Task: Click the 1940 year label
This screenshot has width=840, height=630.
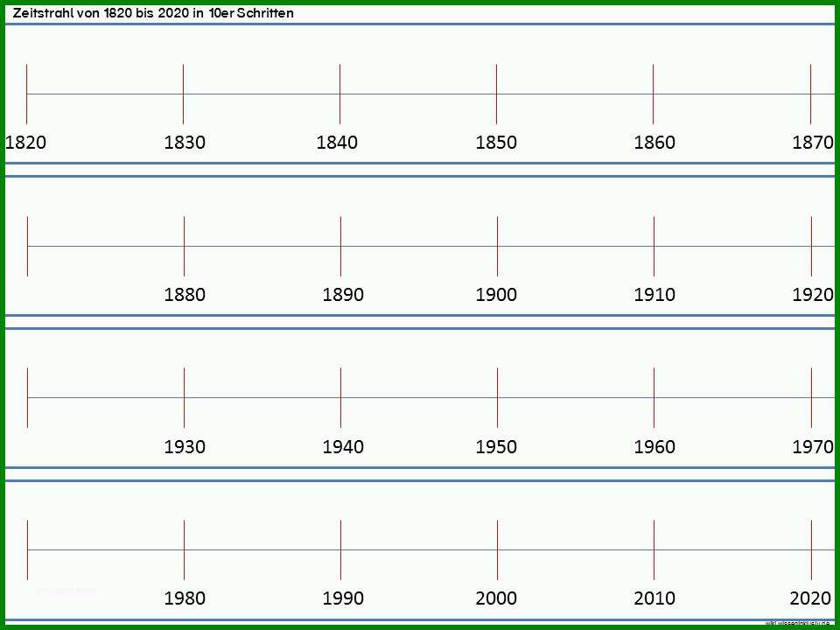Action: (x=343, y=447)
